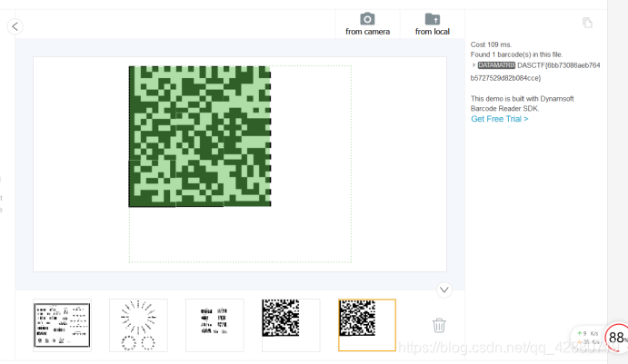Select the third thumbnail with small barcodes
The width and height of the screenshot is (628, 364).
coord(214,325)
